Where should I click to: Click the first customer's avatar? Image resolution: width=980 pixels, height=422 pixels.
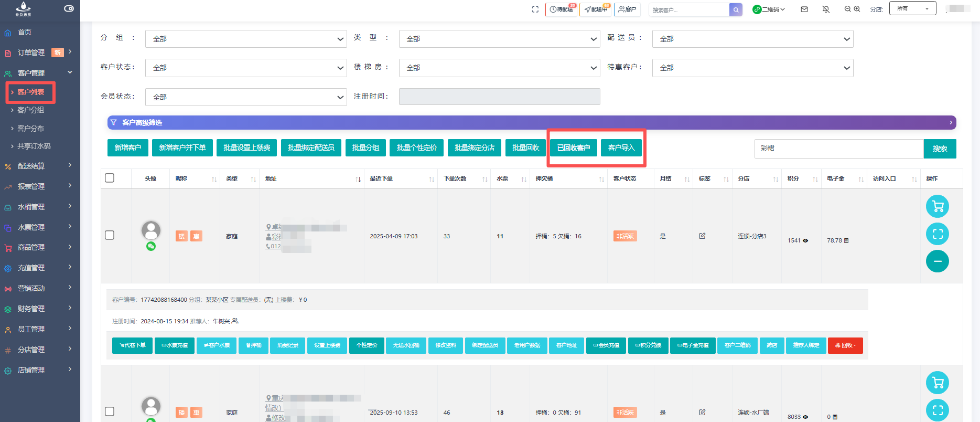pyautogui.click(x=151, y=230)
